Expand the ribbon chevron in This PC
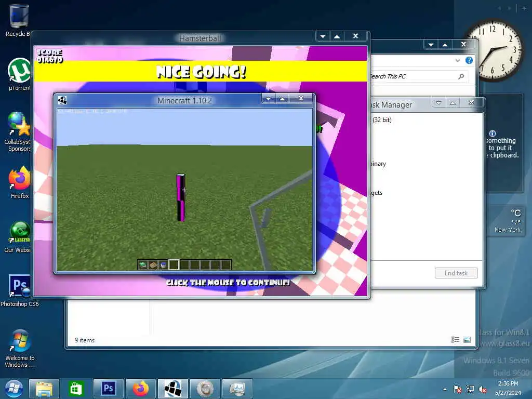 click(457, 60)
